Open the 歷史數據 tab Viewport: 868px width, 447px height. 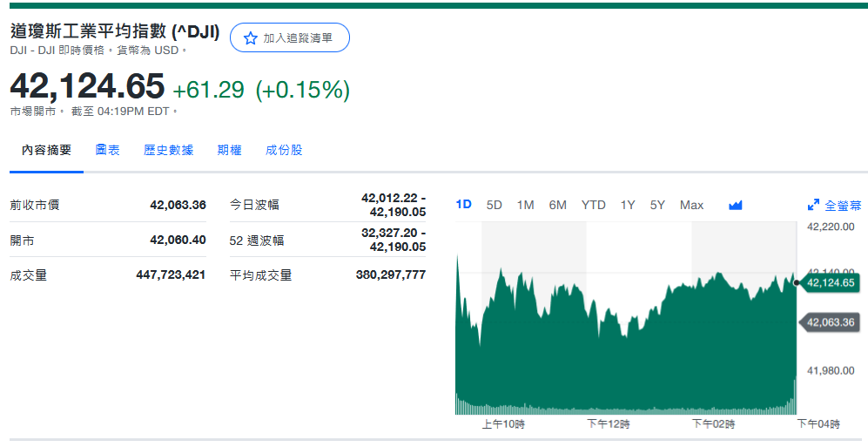coord(169,150)
